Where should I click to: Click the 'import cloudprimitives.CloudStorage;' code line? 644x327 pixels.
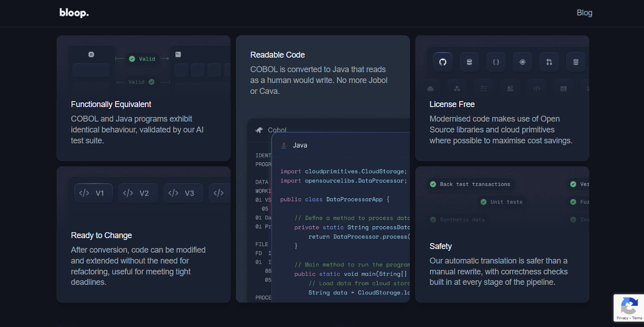tap(344, 171)
